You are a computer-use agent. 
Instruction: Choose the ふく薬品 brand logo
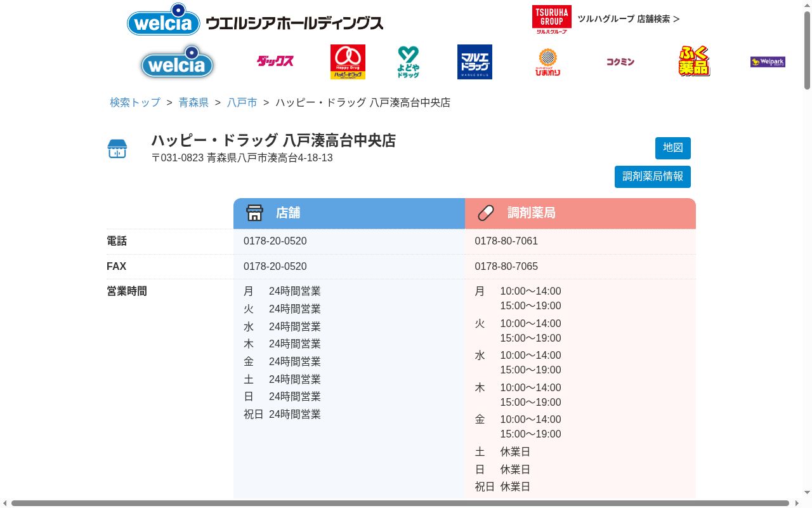tap(694, 61)
